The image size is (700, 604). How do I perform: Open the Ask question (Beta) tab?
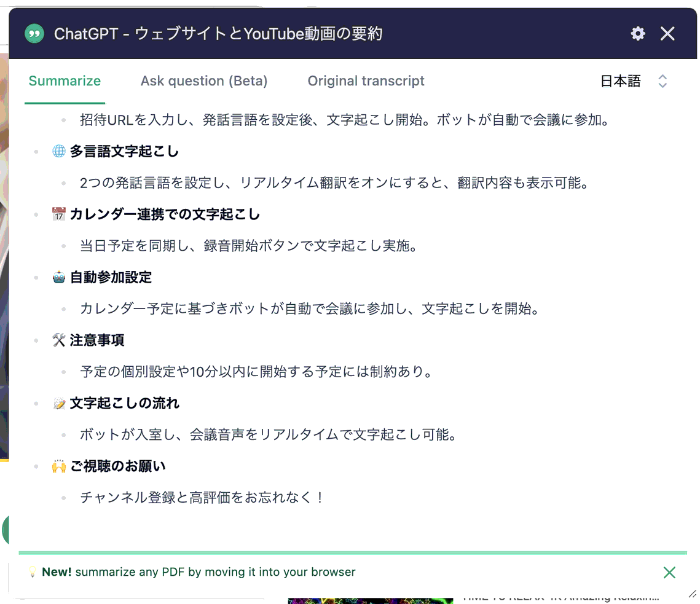(204, 81)
